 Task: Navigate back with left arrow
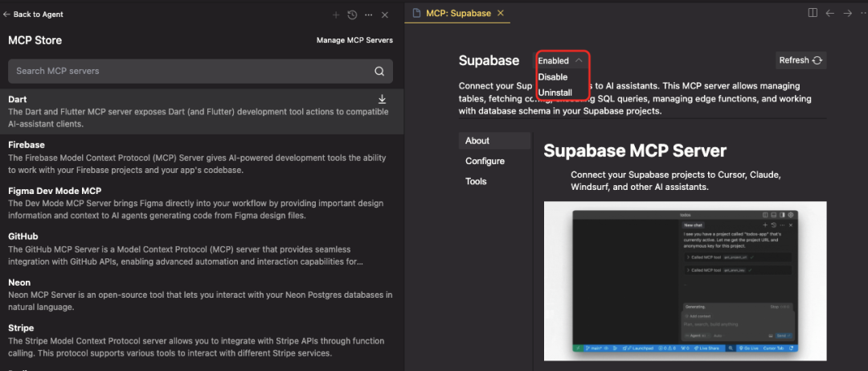tap(829, 14)
